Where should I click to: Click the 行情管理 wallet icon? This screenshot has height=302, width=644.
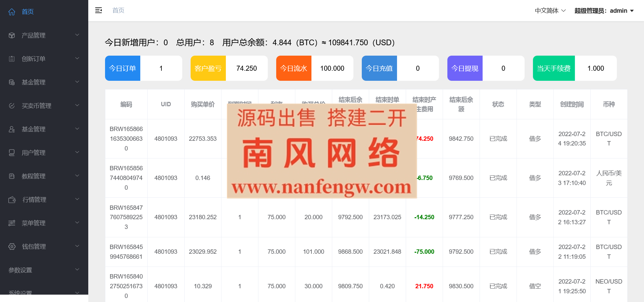[x=12, y=200]
